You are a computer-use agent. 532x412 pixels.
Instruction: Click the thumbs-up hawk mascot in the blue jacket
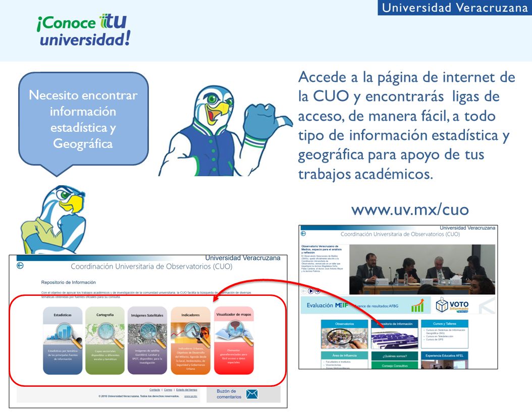226,131
